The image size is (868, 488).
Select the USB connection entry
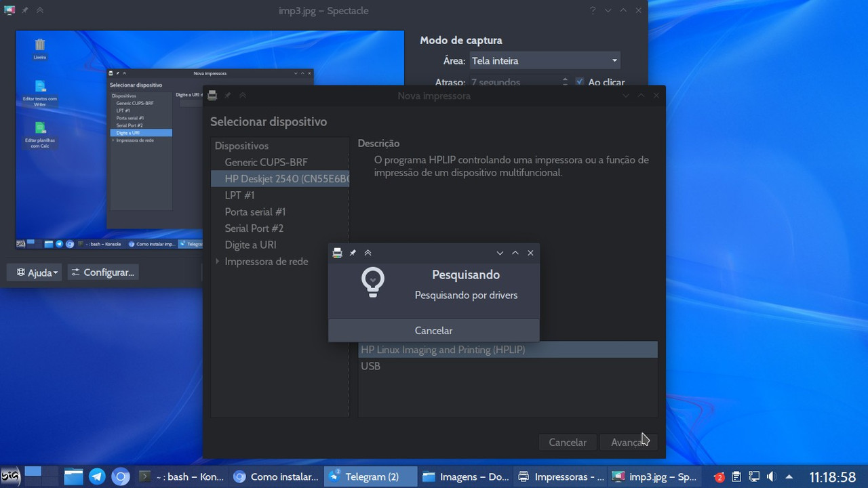point(508,366)
